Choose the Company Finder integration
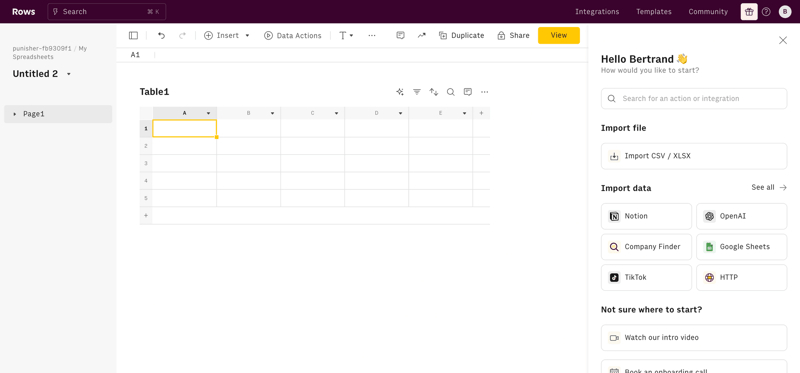 click(x=646, y=247)
